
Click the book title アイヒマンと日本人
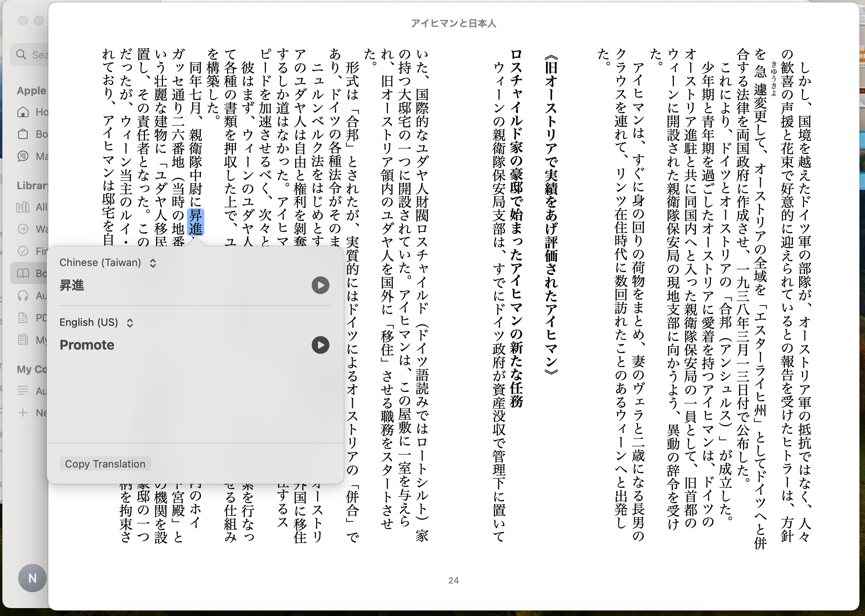pos(453,23)
